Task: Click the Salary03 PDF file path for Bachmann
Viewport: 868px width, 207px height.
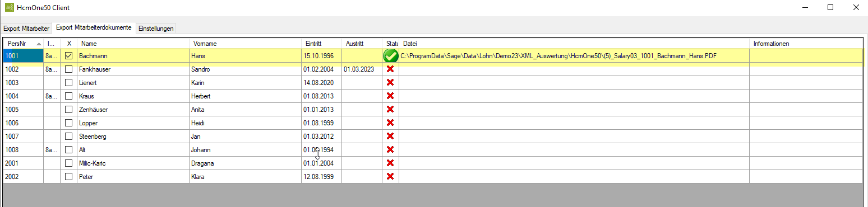Action: [559, 56]
